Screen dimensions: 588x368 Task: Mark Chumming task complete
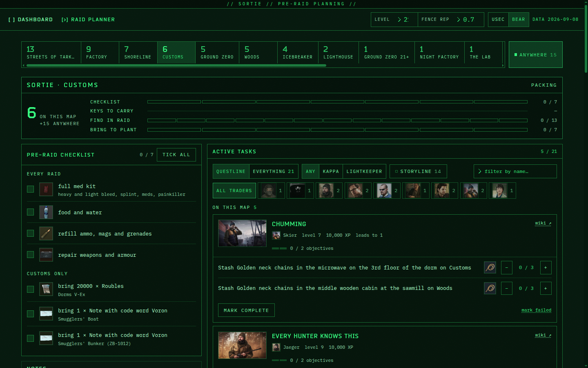[246, 310]
